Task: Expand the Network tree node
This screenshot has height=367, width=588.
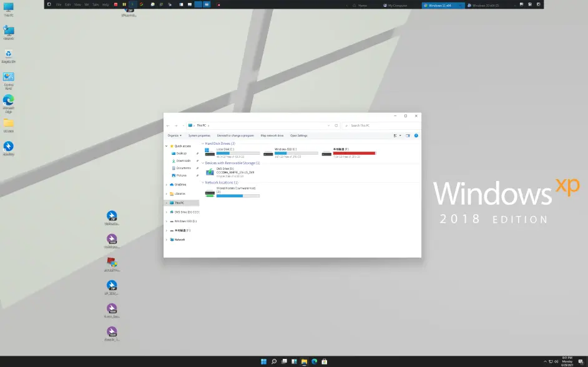Action: 167,240
